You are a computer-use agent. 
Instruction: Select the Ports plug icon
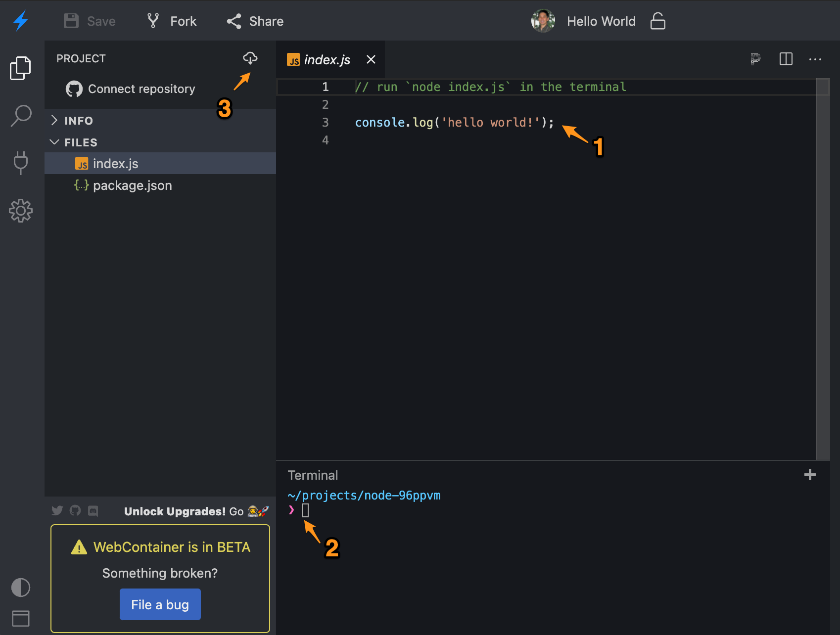pyautogui.click(x=21, y=163)
